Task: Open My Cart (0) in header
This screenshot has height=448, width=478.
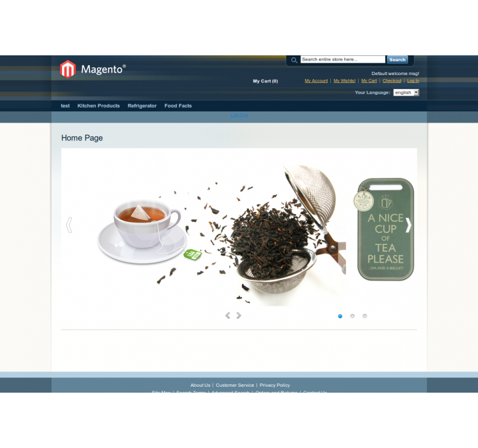Action: [x=265, y=81]
